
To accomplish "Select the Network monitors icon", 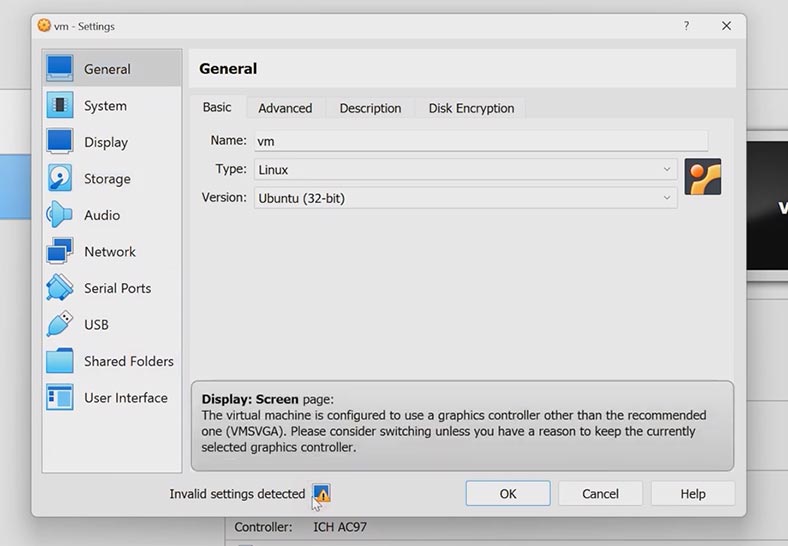I will [x=60, y=251].
